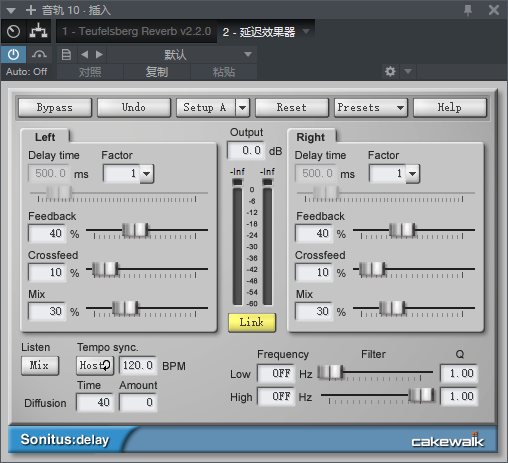
Task: Click the clock compensation icon
Action: coord(13,32)
